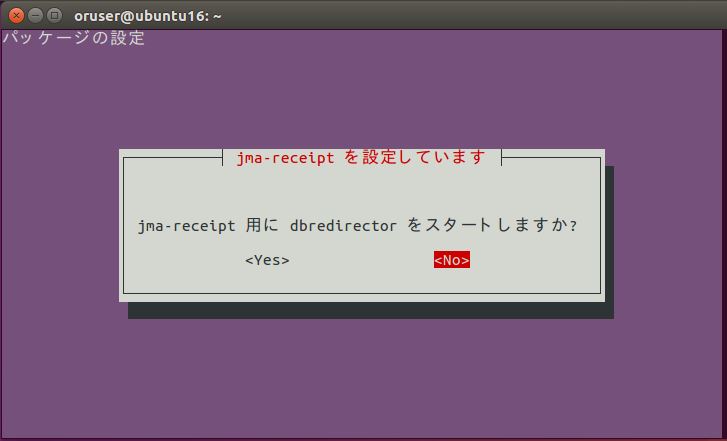
Task: Click the dbredirector question text
Action: point(357,225)
